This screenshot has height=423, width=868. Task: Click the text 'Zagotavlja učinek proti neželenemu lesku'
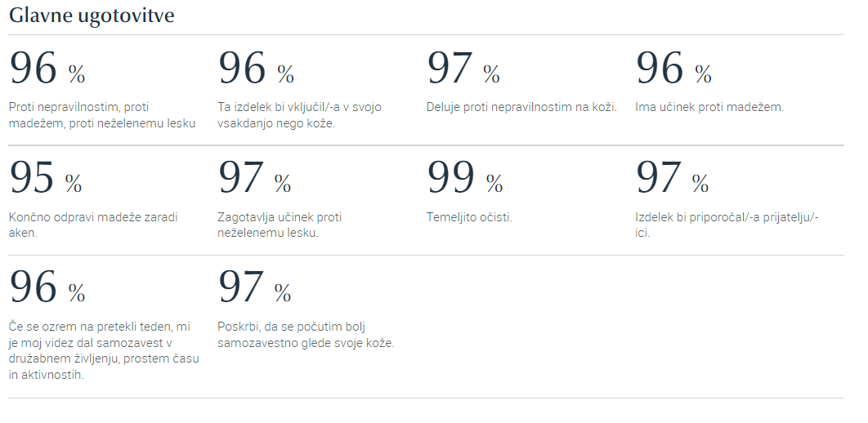[x=280, y=225]
